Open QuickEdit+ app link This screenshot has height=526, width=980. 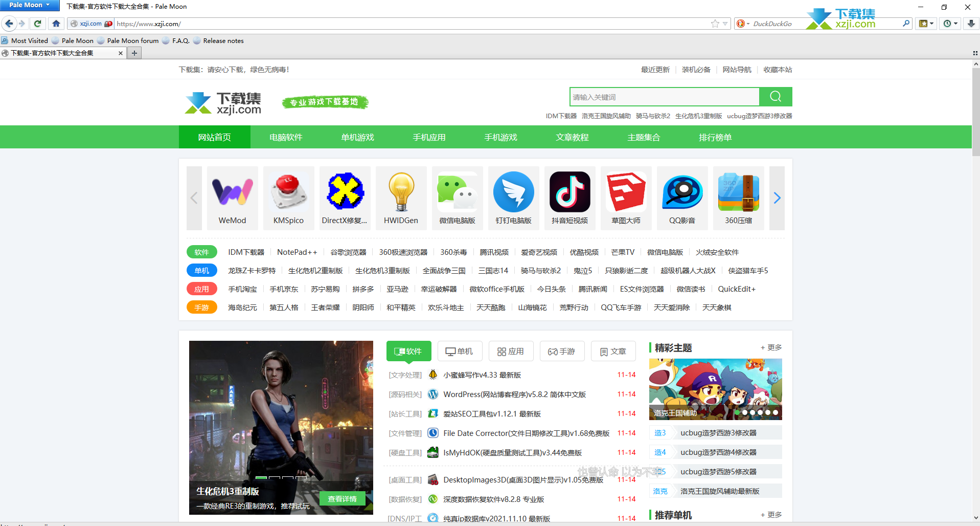737,289
